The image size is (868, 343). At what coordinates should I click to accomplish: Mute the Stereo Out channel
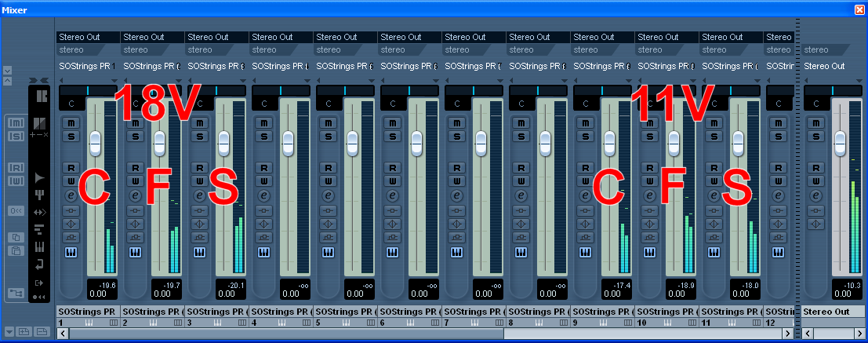click(x=815, y=123)
